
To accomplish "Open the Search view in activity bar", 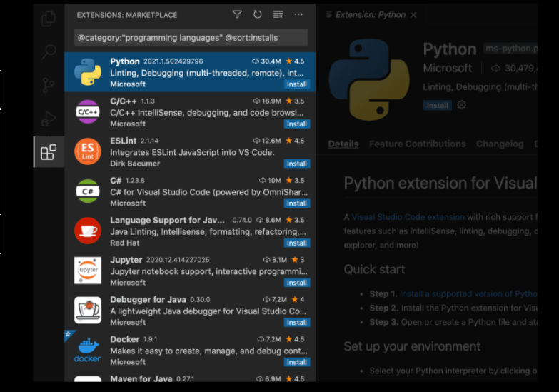I will pyautogui.click(x=49, y=52).
